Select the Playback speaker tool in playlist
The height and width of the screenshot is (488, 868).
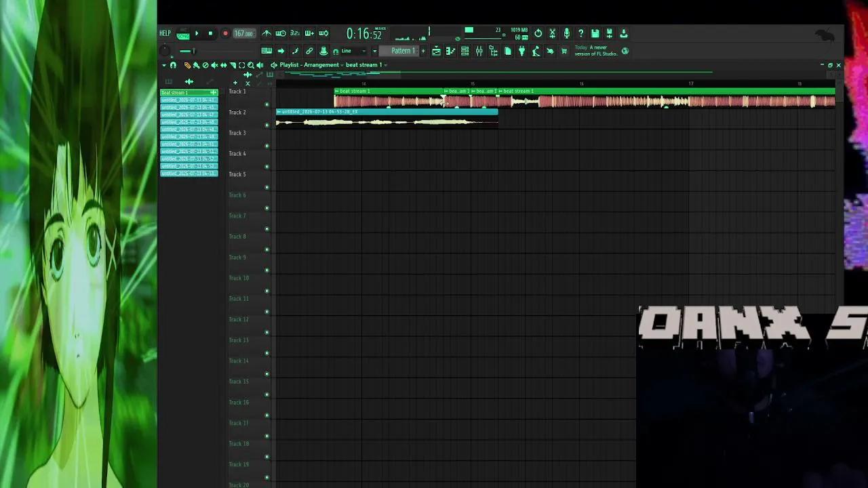coord(260,65)
